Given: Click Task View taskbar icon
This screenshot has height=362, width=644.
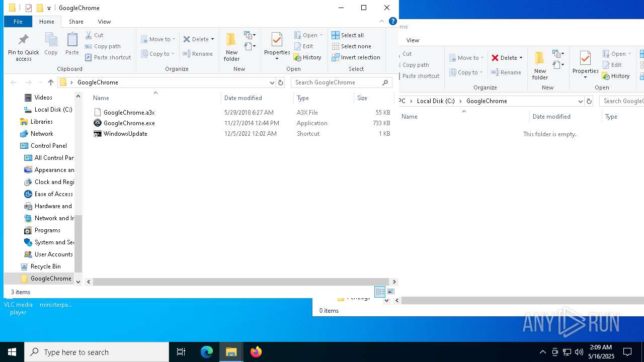Looking at the screenshot, I should pyautogui.click(x=181, y=352).
